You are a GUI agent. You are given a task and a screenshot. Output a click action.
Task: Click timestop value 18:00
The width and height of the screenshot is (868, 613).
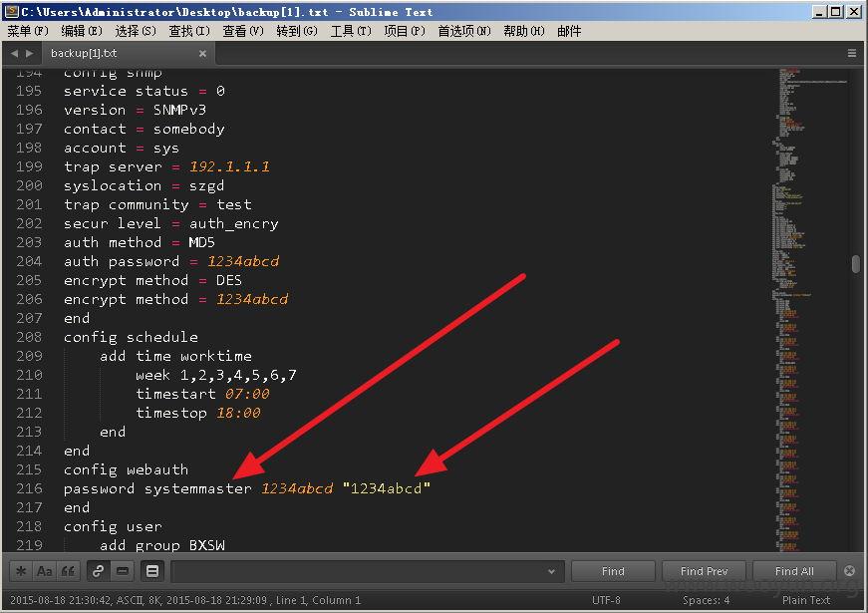238,413
